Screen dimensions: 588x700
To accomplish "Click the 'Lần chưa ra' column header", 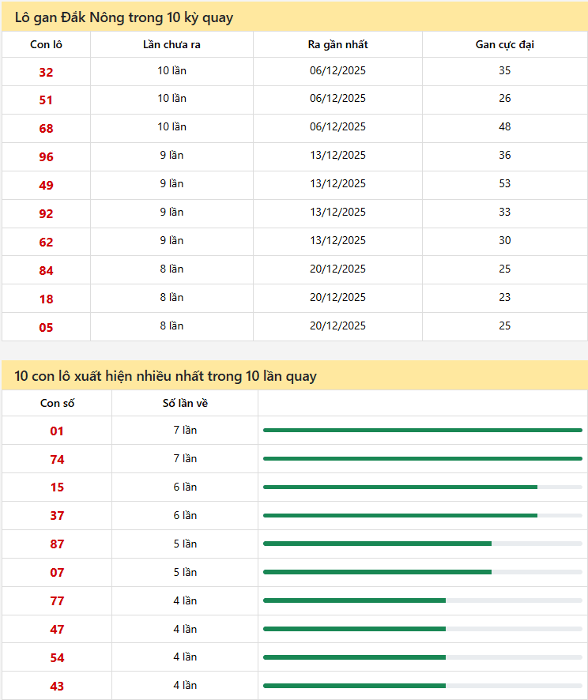I will coord(171,44).
